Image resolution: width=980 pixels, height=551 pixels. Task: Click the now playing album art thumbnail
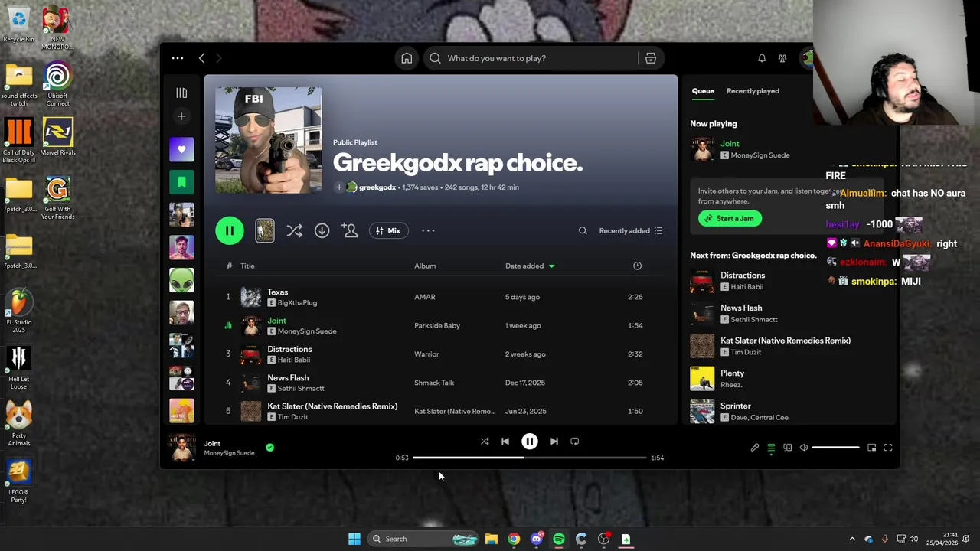pyautogui.click(x=182, y=448)
